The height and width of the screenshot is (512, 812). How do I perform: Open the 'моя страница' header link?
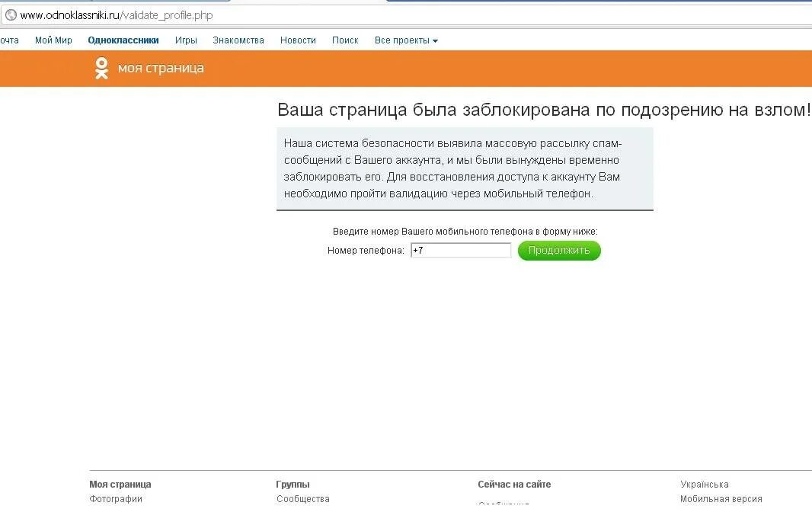pyautogui.click(x=161, y=69)
